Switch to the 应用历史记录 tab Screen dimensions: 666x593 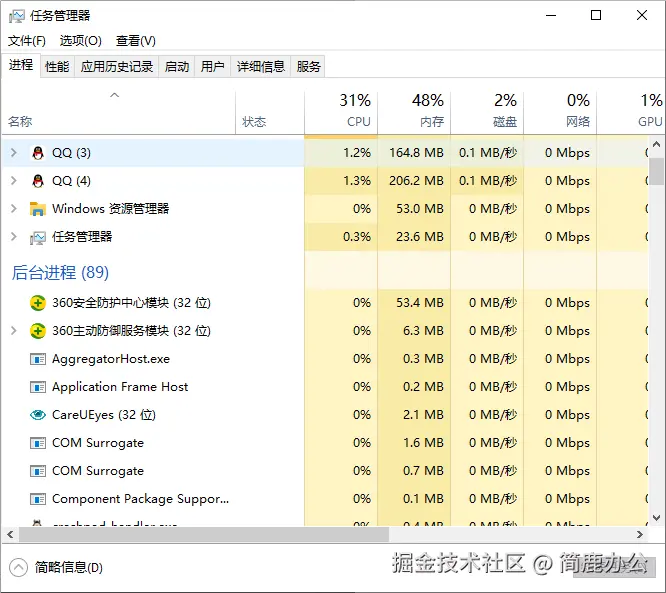point(117,66)
